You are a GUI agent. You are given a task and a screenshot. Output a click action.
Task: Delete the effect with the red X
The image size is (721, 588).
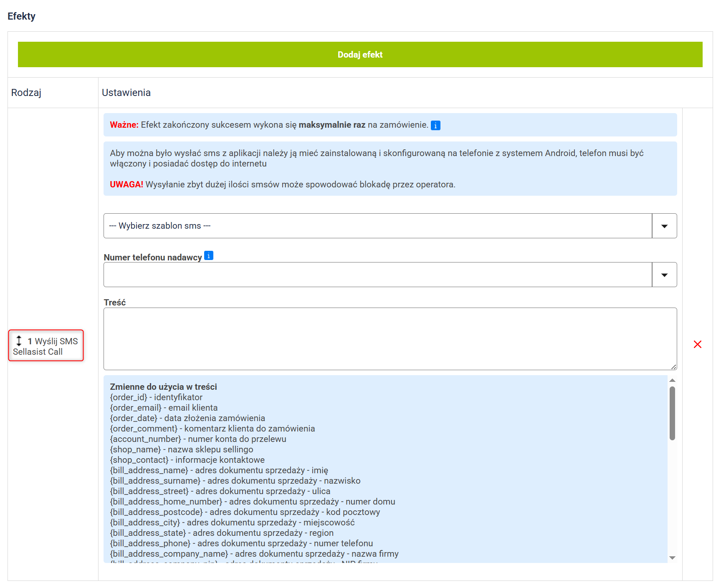(697, 344)
